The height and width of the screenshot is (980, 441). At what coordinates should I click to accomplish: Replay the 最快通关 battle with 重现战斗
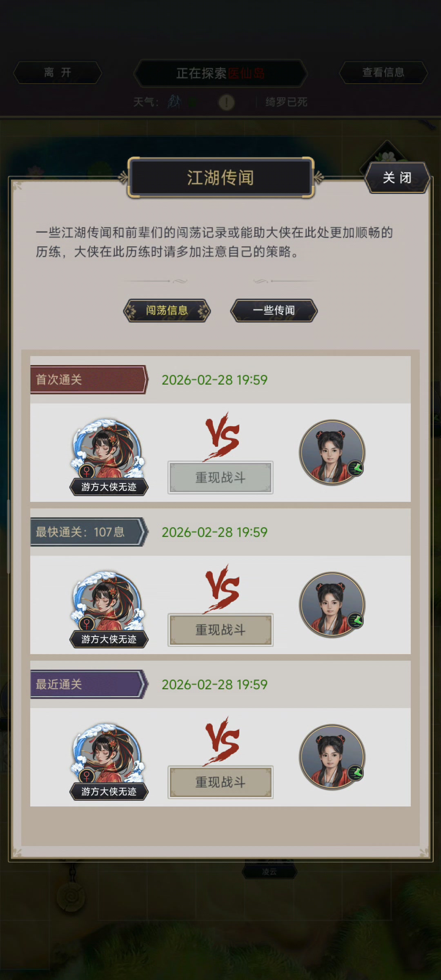[x=220, y=630]
